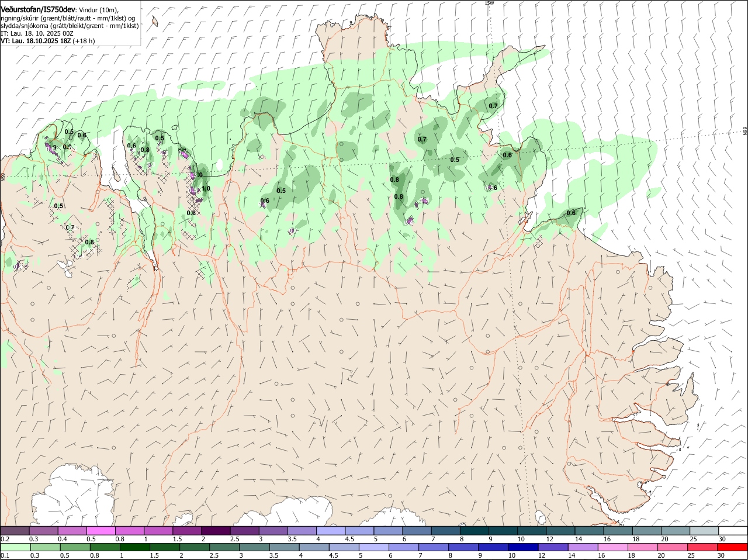748x560 pixels.
Task: Click the '4.5' label in the lower legend row
Action: click(x=334, y=555)
